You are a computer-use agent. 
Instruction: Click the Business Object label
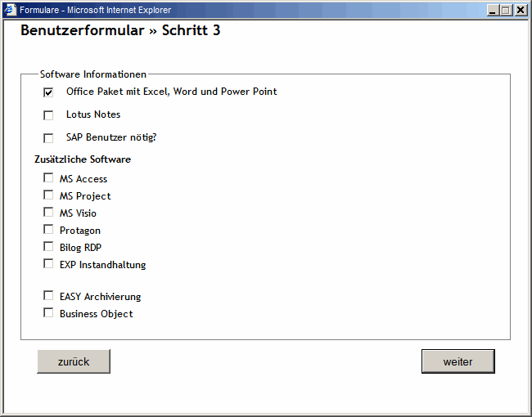click(x=97, y=314)
